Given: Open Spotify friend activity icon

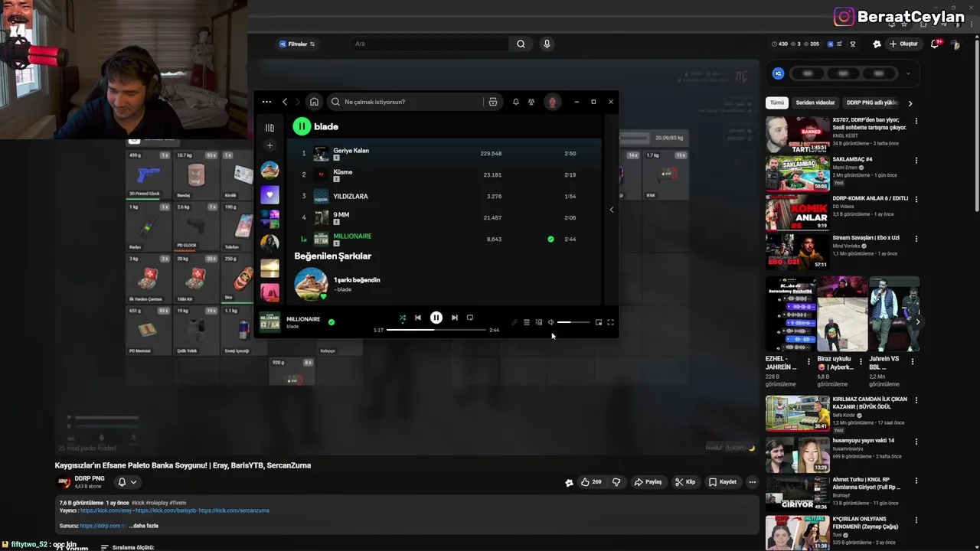Looking at the screenshot, I should click(x=531, y=102).
